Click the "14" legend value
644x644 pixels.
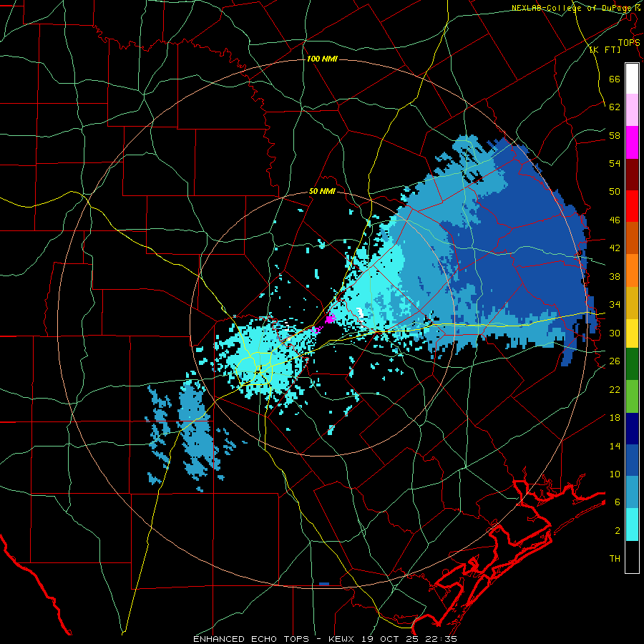[x=615, y=446]
